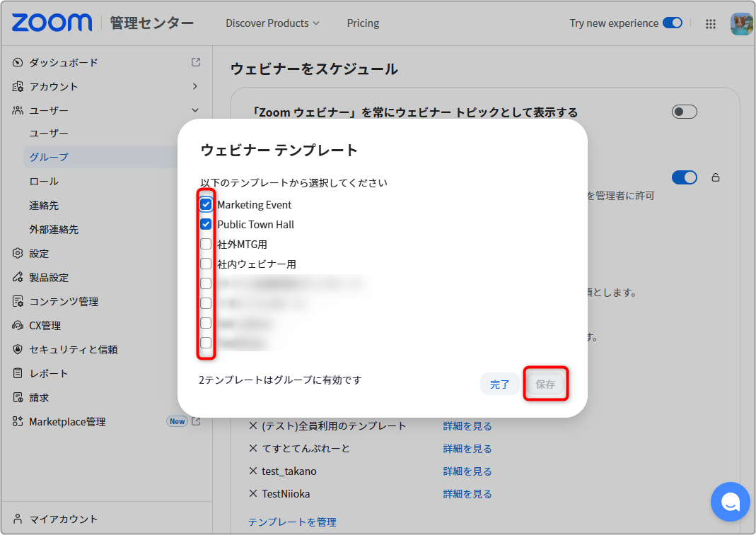Screen dimensions: 756x535
Task: Remove the test_takano template with X
Action: pyautogui.click(x=253, y=471)
